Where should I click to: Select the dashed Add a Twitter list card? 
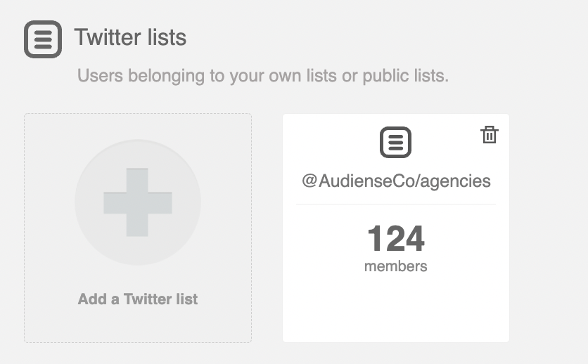click(138, 228)
